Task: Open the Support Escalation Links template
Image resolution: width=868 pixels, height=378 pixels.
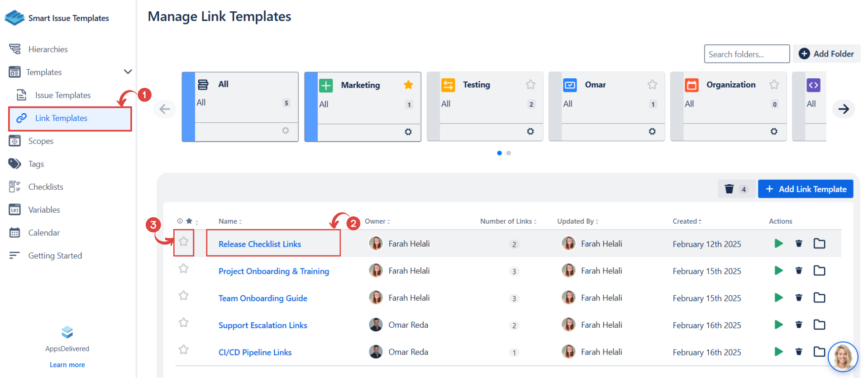Action: [x=262, y=325]
